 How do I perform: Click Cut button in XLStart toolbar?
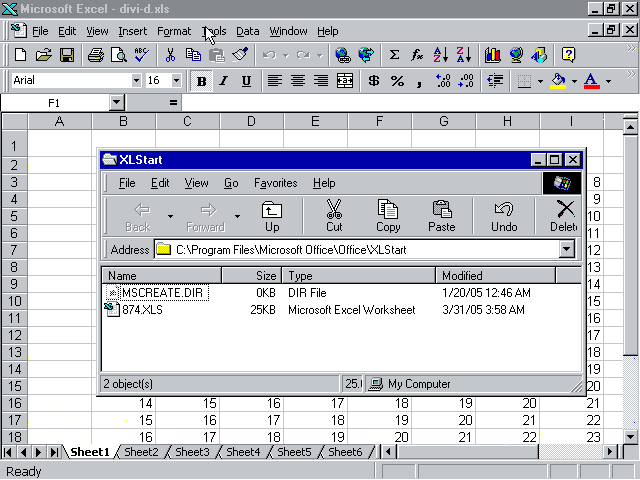334,216
